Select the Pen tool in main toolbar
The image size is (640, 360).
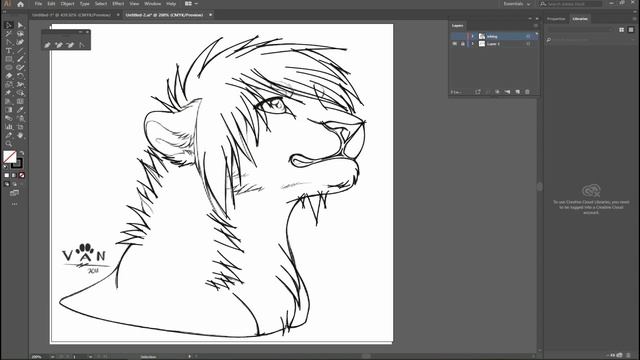[9, 42]
